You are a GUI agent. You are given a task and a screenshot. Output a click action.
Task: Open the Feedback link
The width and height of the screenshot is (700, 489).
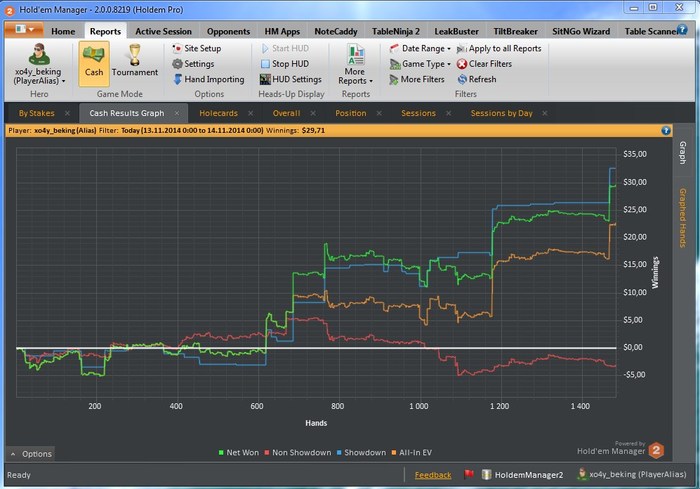433,475
